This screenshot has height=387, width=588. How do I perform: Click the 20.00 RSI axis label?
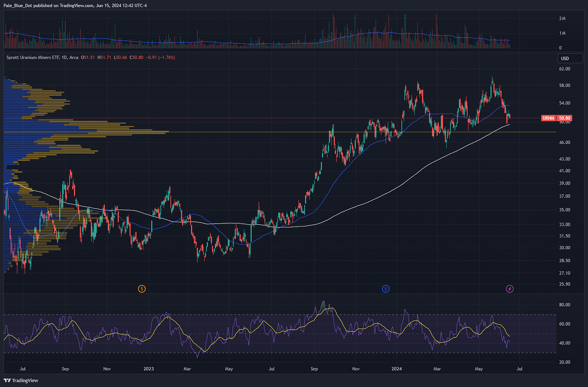pyautogui.click(x=565, y=362)
